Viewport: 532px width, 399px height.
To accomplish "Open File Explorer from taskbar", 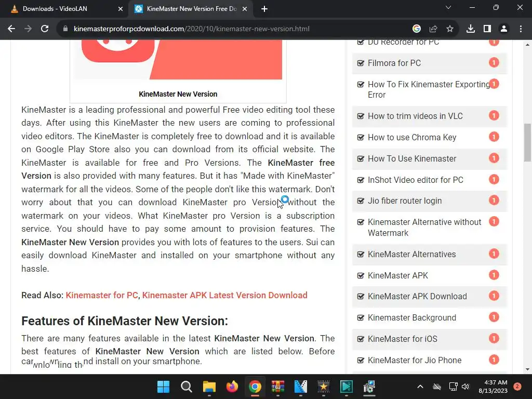I will tap(209, 387).
